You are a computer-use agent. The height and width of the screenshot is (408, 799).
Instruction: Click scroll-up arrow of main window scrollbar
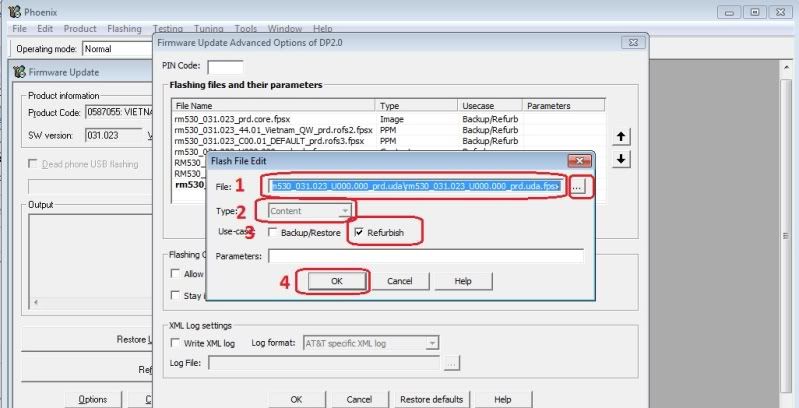[x=786, y=67]
